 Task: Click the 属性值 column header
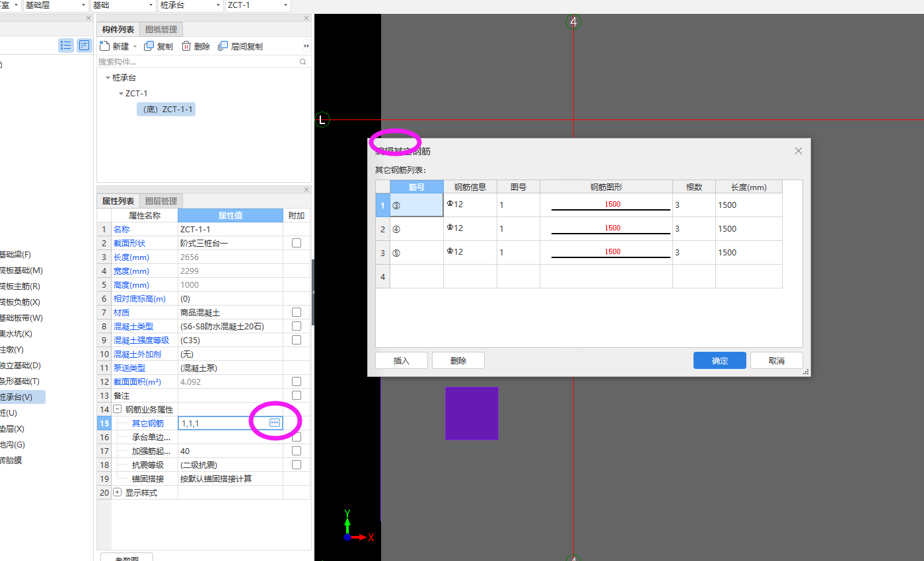231,215
